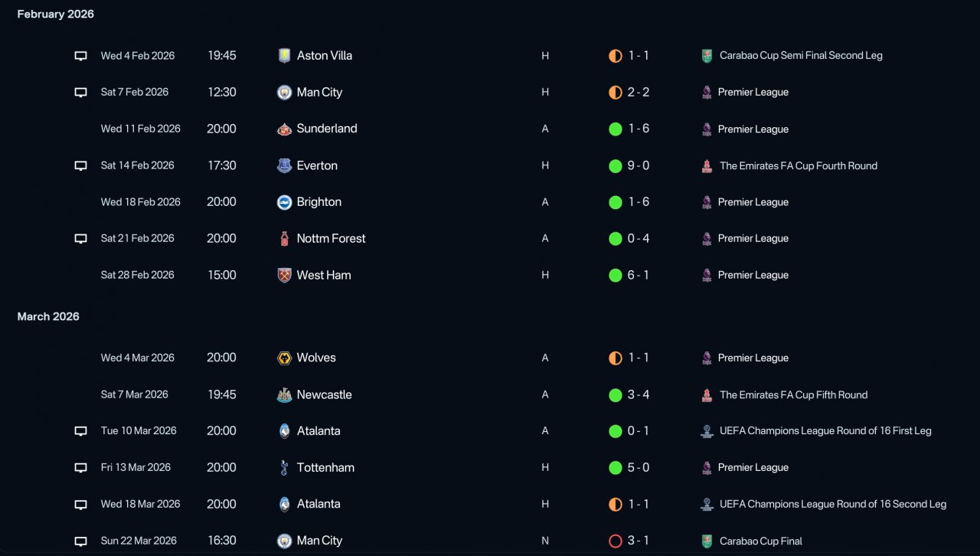Viewport: 980px width, 556px height.
Task: Click the Newcastle club crest
Action: click(285, 395)
